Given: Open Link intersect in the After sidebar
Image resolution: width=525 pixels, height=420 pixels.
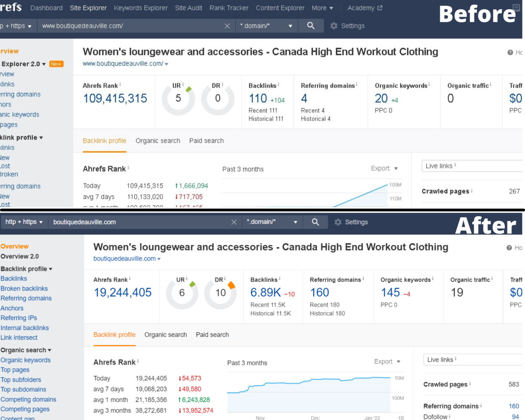Looking at the screenshot, I should pos(19,338).
